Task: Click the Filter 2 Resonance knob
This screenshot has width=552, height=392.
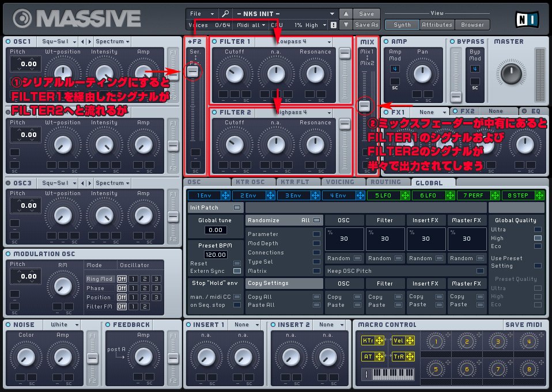Action: point(315,144)
